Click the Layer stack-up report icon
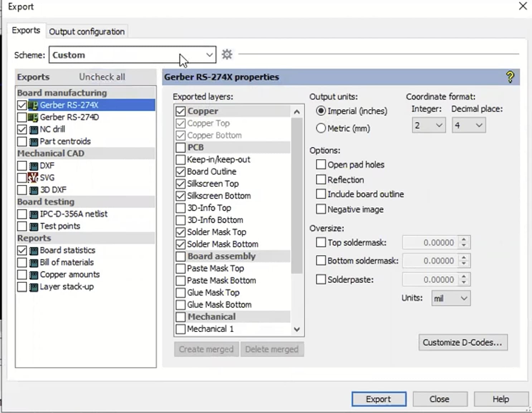 [x=33, y=287]
